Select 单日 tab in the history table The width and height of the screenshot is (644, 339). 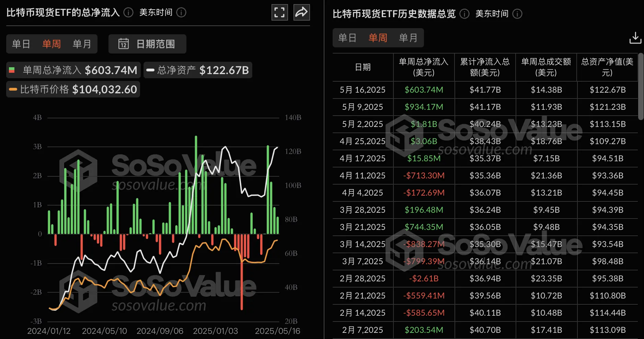pyautogui.click(x=347, y=38)
